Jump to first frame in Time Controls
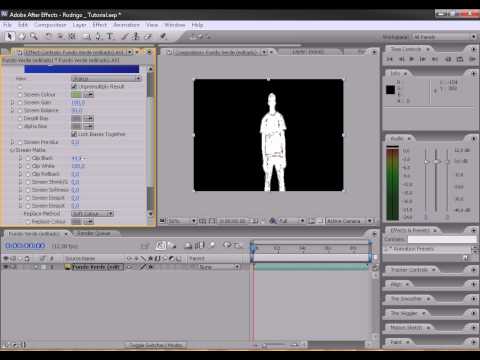480x360 pixels. [x=389, y=59]
